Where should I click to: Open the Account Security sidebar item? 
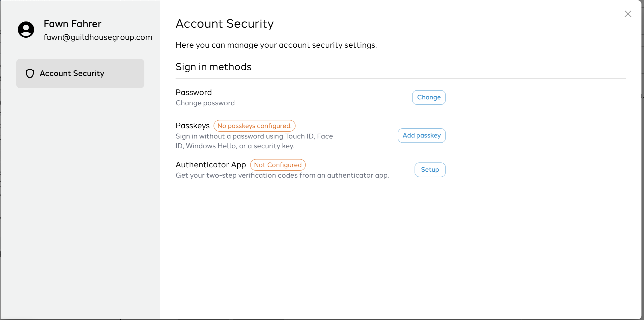tap(80, 73)
